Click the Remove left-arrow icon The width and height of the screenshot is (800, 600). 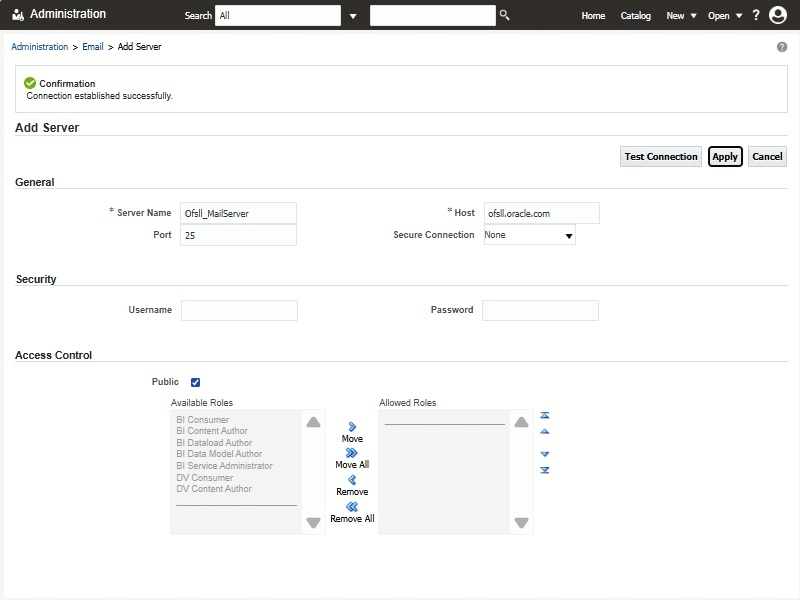pyautogui.click(x=352, y=480)
